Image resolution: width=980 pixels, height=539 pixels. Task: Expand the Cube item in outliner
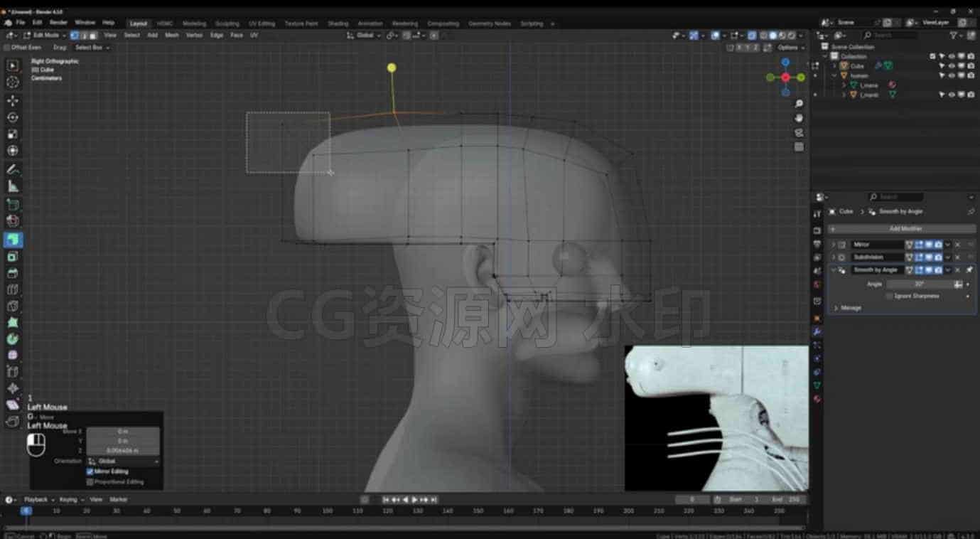coord(835,66)
